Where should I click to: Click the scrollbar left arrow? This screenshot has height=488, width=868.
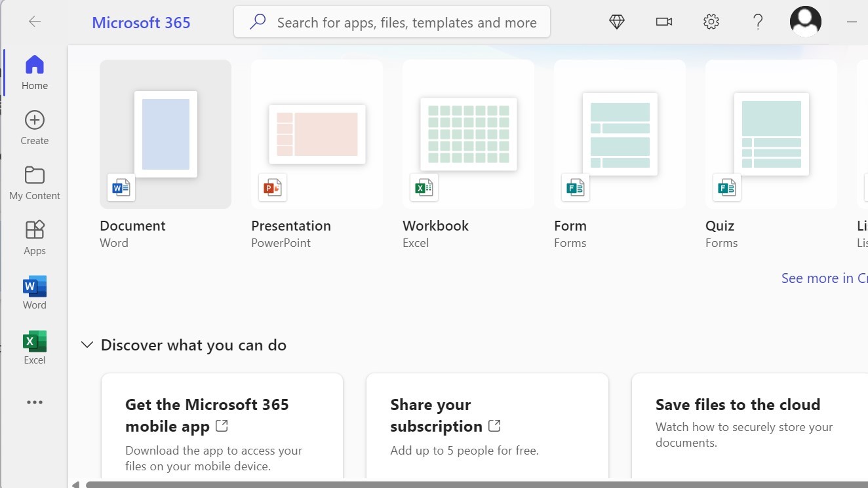[75, 485]
